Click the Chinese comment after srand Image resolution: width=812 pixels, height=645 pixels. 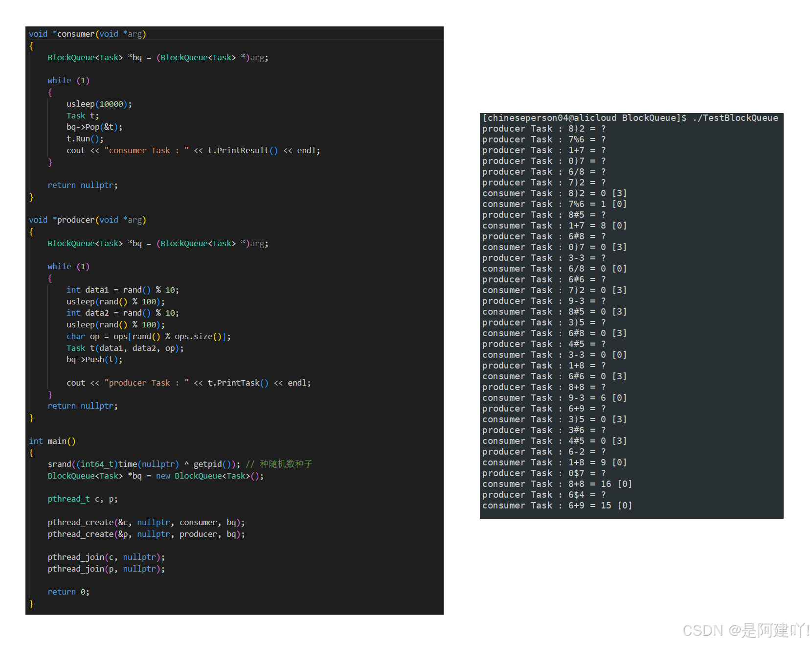[286, 464]
